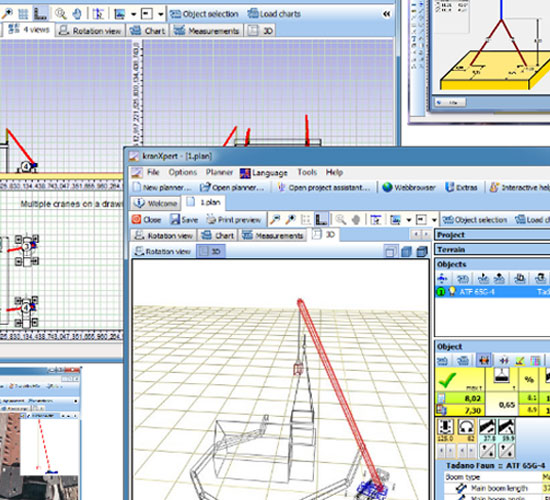Click selection pointer icon in back window toolbar
Screen dimensions: 550x500
point(98,14)
